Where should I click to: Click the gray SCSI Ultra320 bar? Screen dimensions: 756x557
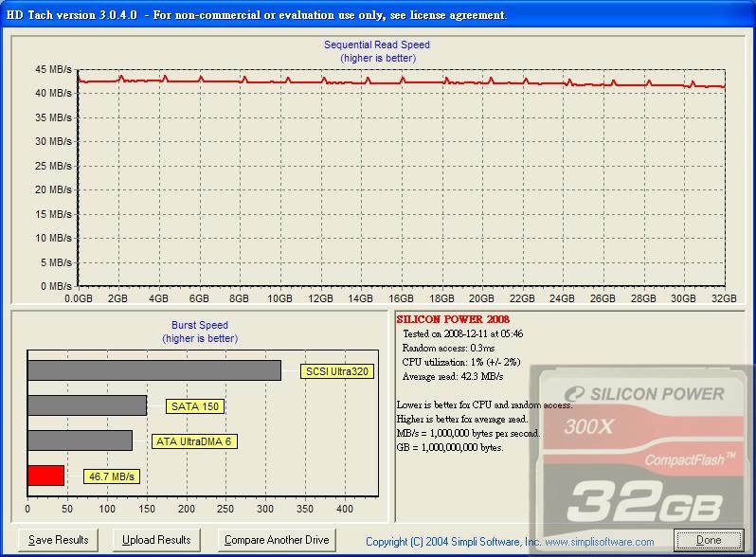pyautogui.click(x=154, y=370)
